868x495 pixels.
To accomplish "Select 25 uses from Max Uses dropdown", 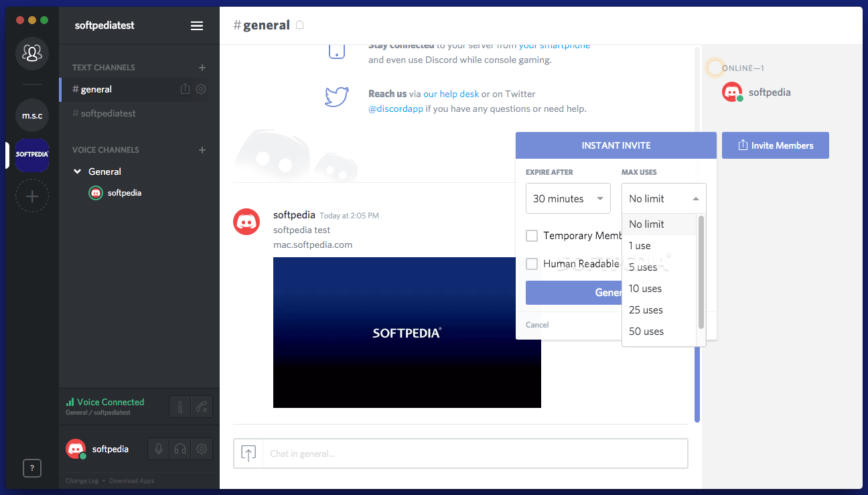I will pyautogui.click(x=645, y=310).
